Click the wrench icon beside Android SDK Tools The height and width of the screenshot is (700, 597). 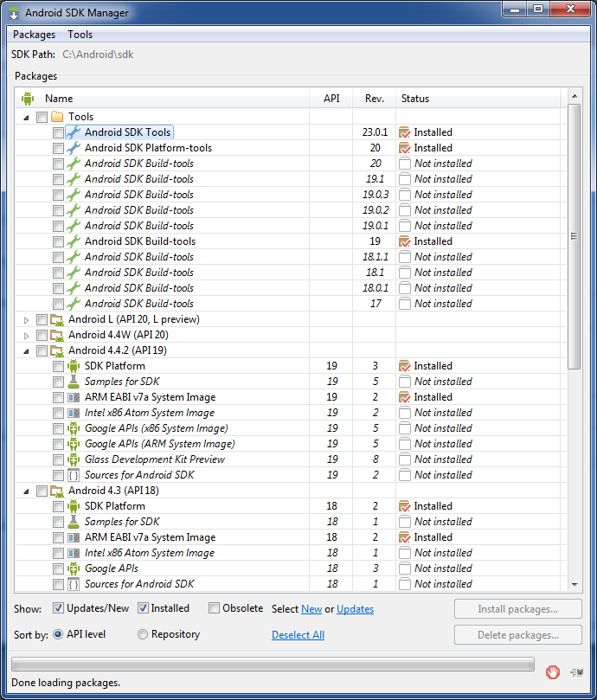(74, 132)
